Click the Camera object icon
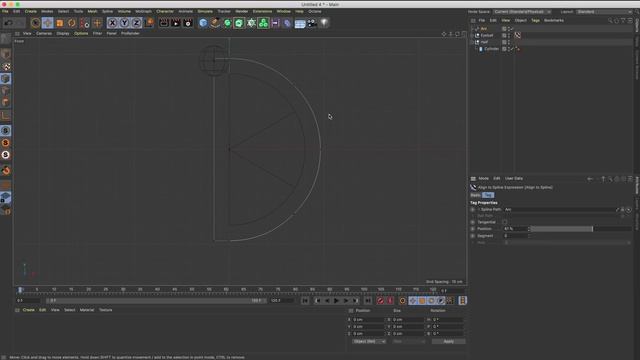The height and width of the screenshot is (360, 640). coord(312,23)
